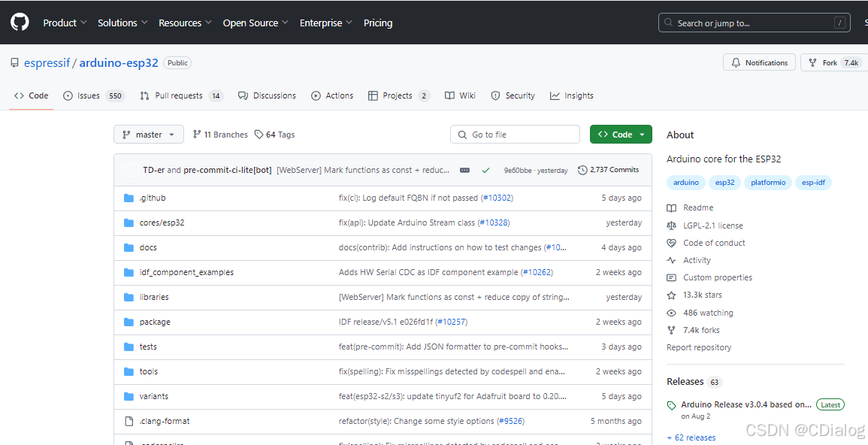Image resolution: width=868 pixels, height=445 pixels.
Task: Open commit hash 9e60bbe
Action: pos(516,171)
